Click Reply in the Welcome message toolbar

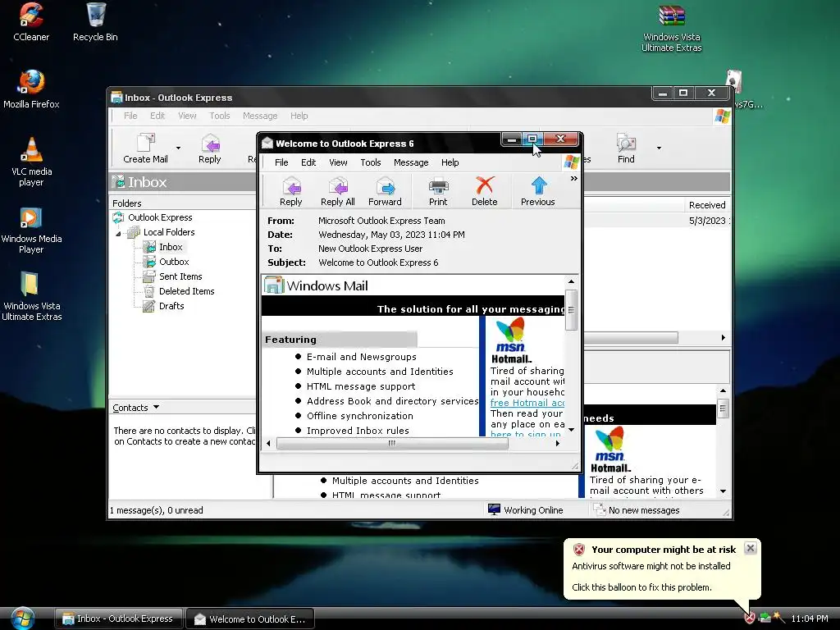[x=291, y=191]
